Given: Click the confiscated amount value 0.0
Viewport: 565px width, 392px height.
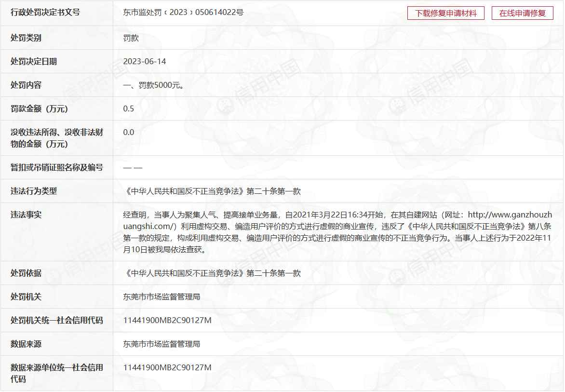Looking at the screenshot, I should (x=129, y=133).
